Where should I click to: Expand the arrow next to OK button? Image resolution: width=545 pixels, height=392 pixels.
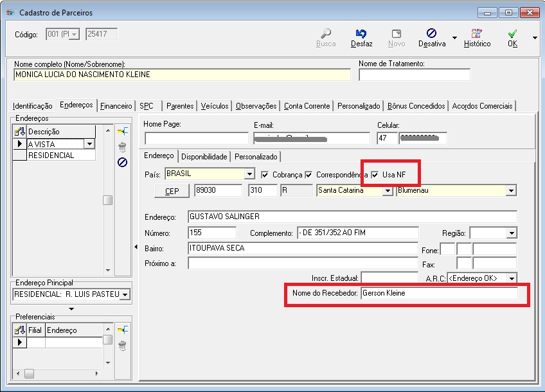tap(535, 37)
